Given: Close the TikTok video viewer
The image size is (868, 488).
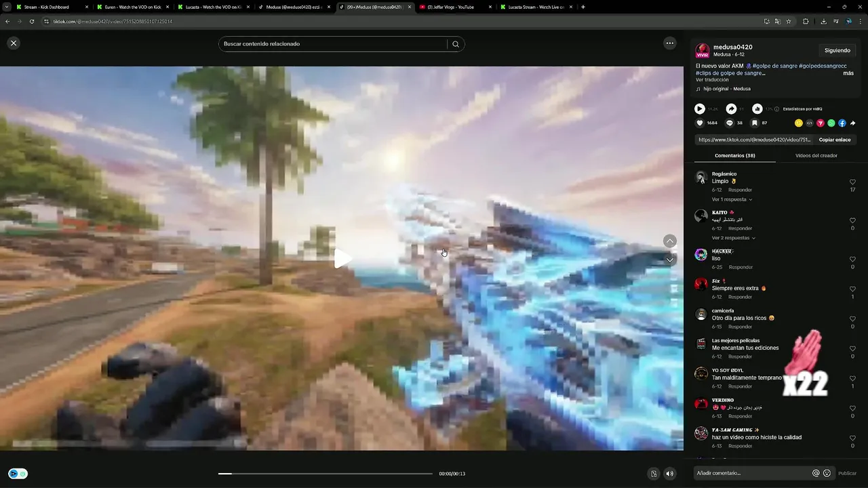Looking at the screenshot, I should tap(14, 43).
